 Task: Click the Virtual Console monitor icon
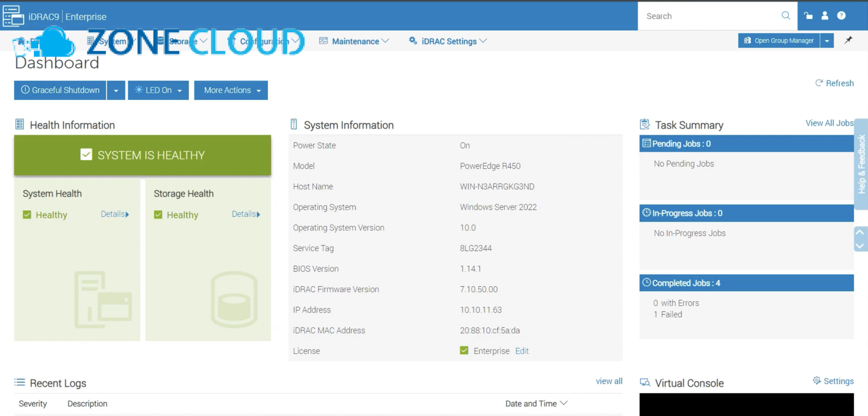tap(645, 382)
